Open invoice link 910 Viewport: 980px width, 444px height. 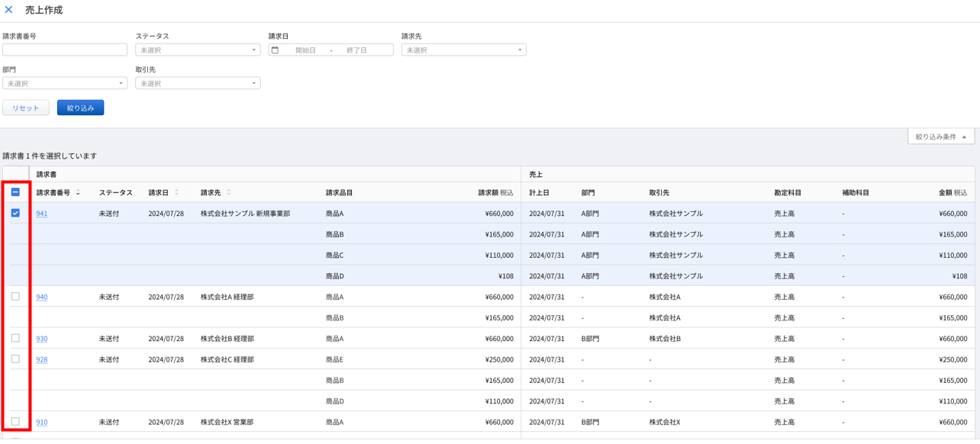(x=42, y=422)
